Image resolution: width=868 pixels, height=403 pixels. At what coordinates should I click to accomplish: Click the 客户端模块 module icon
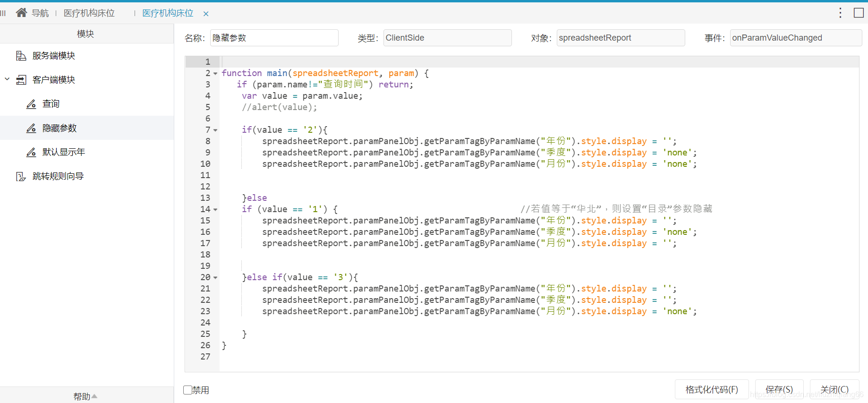pyautogui.click(x=21, y=80)
